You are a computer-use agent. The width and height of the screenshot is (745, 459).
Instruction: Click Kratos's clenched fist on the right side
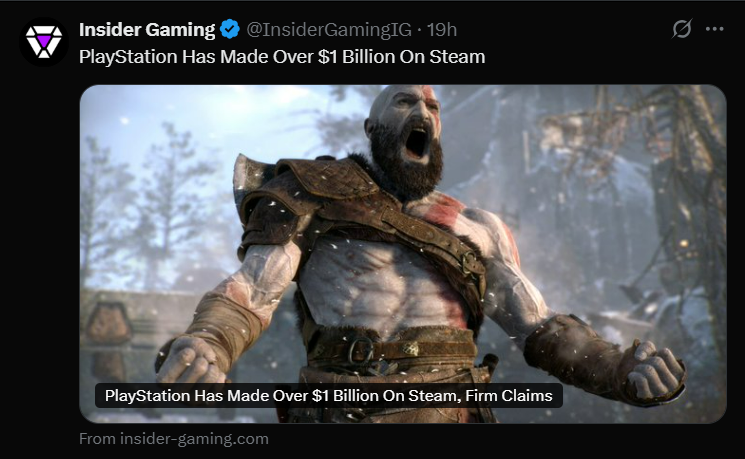click(x=656, y=368)
